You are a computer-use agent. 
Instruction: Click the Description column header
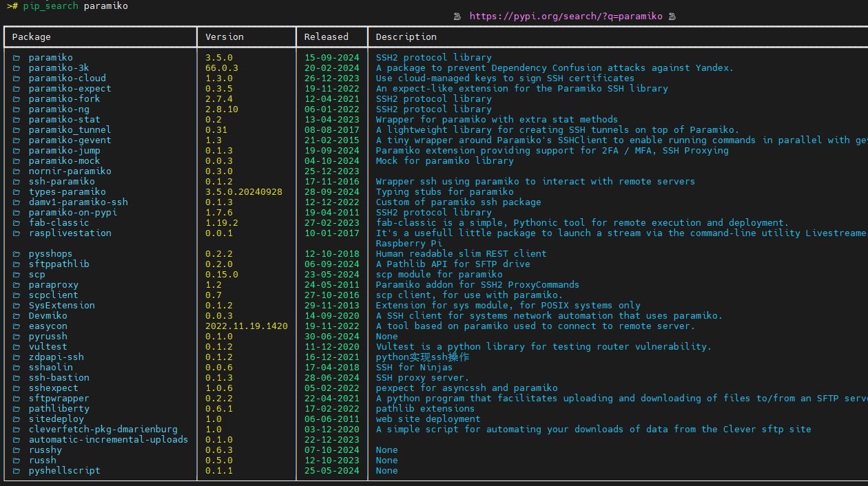[x=406, y=37]
